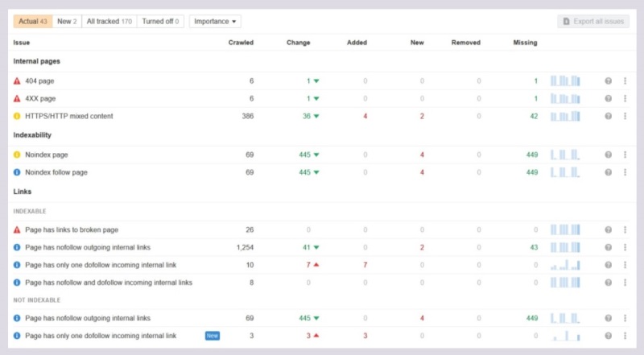The image size is (644, 355).
Task: Click help icon for Noindex follow page row
Action: (x=609, y=172)
